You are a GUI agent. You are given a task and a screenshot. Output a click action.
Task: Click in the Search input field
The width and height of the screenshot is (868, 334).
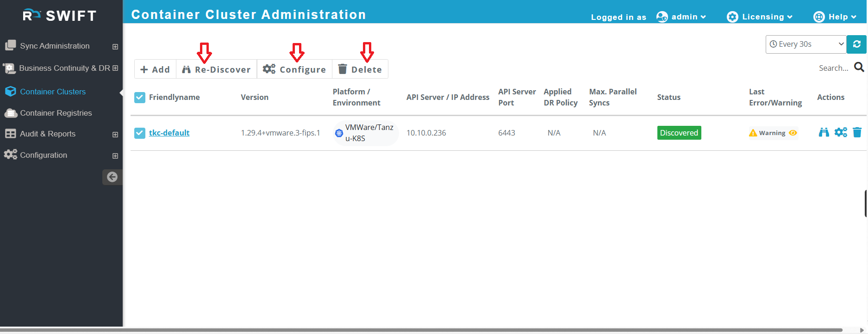(x=833, y=68)
